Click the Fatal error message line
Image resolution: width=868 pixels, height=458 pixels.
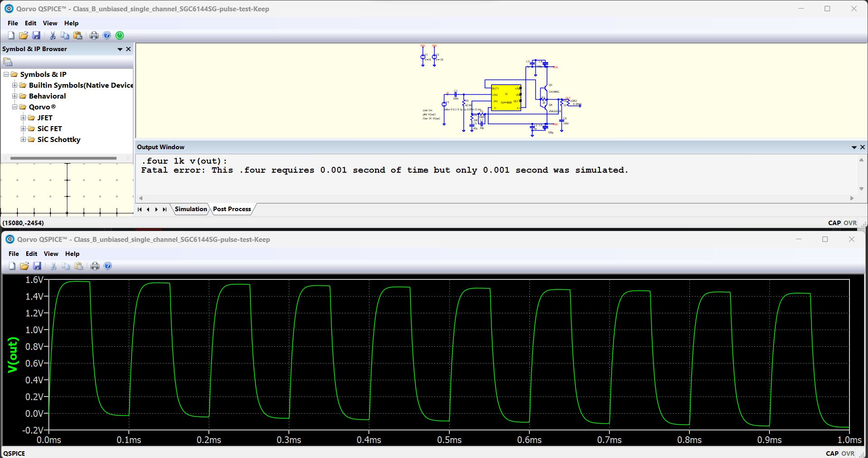coord(385,170)
